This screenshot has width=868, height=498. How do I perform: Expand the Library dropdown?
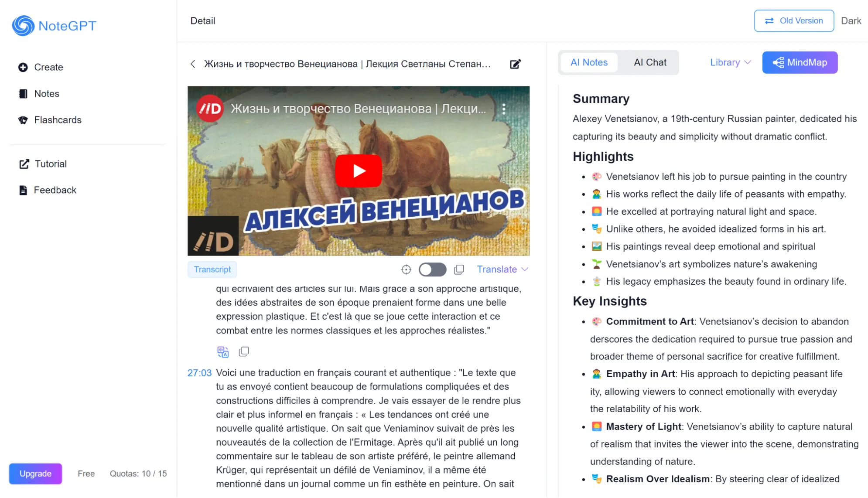731,62
